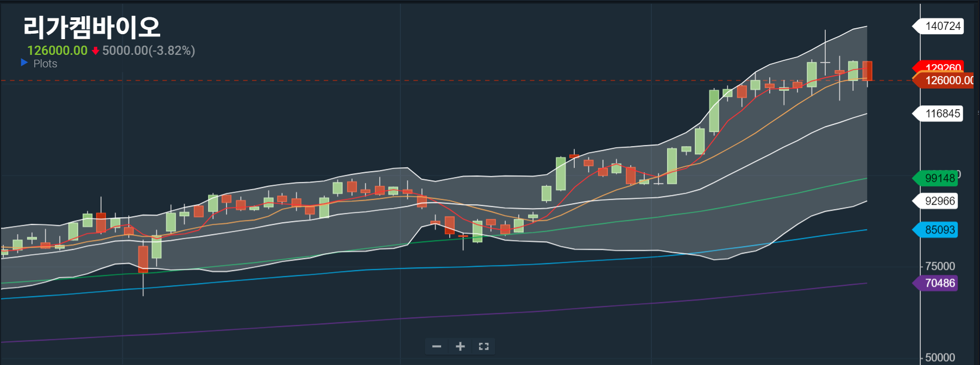Click the blue 85093 moving average tag
Viewport: 980px width, 365px height.
[x=939, y=230]
